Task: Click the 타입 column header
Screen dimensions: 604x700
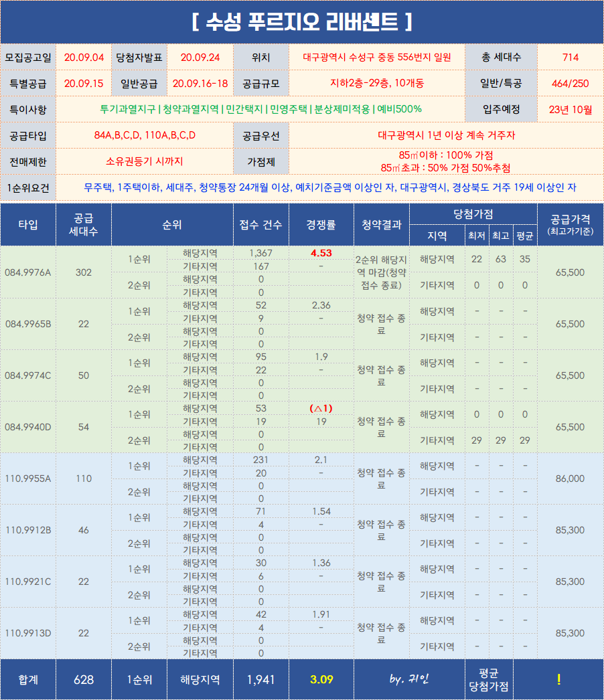Action: click(x=28, y=225)
